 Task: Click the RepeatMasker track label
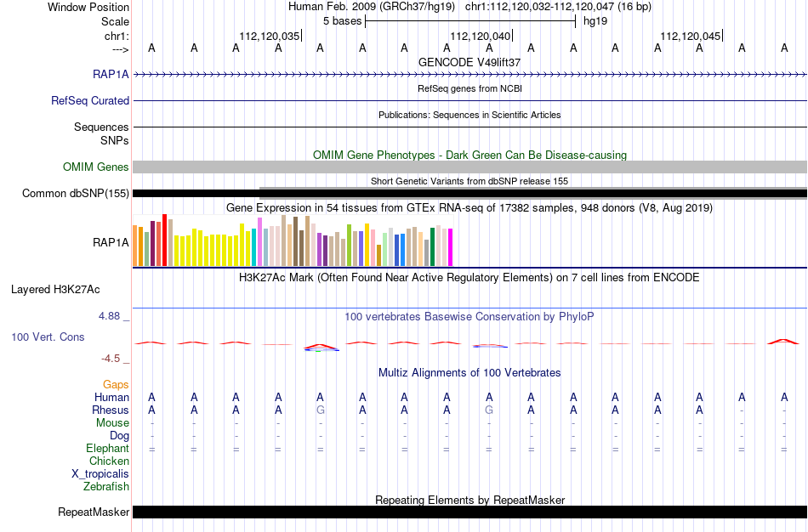[94, 512]
